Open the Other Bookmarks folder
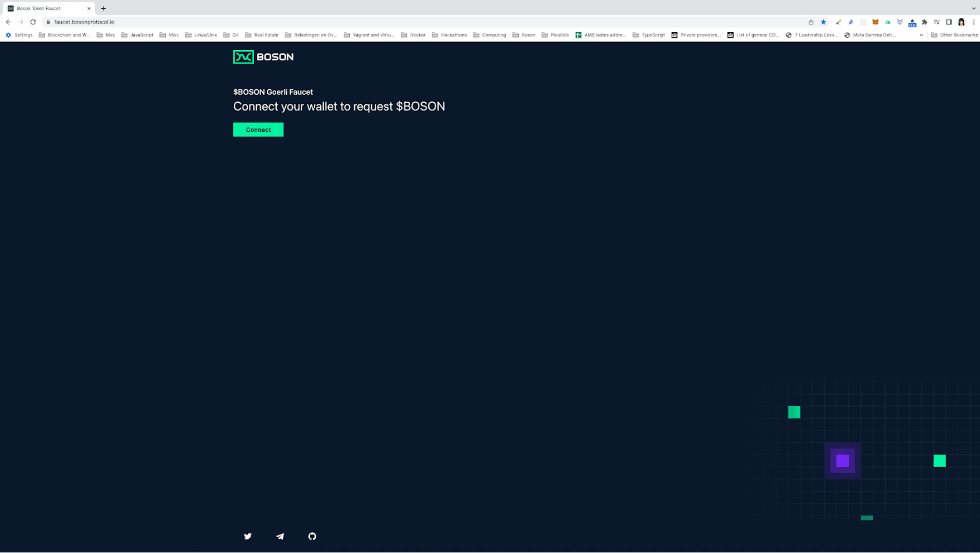980x553 pixels. pyautogui.click(x=956, y=34)
